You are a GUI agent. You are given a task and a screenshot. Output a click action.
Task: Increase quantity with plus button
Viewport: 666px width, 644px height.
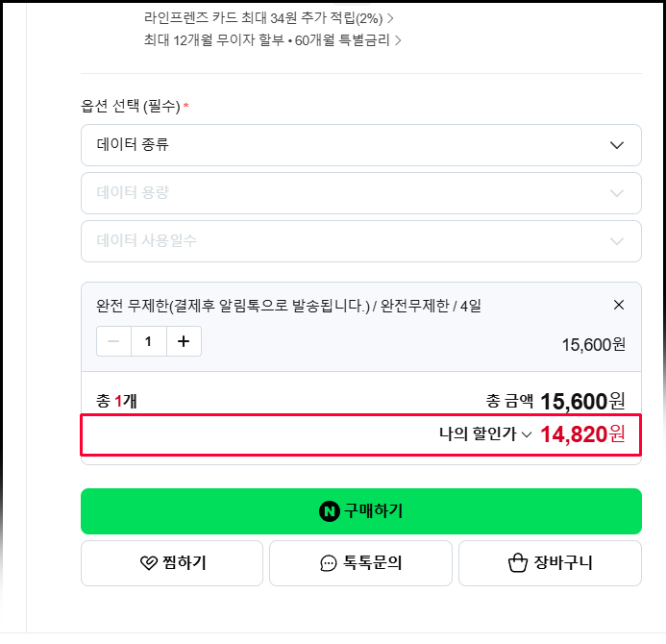[184, 341]
